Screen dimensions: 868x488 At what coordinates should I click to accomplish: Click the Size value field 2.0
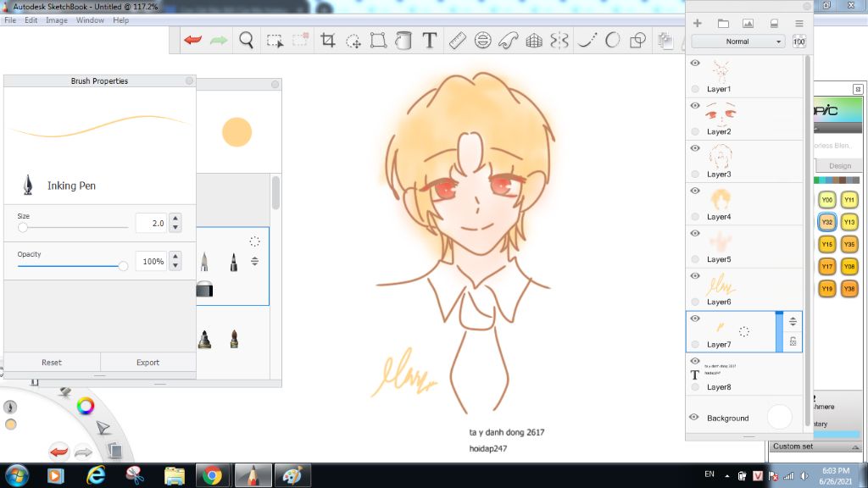151,223
